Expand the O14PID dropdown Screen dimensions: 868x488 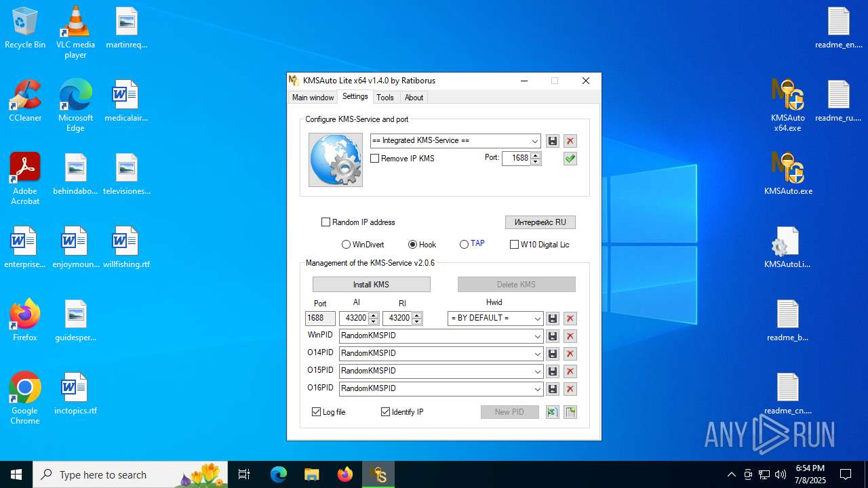pyautogui.click(x=538, y=354)
